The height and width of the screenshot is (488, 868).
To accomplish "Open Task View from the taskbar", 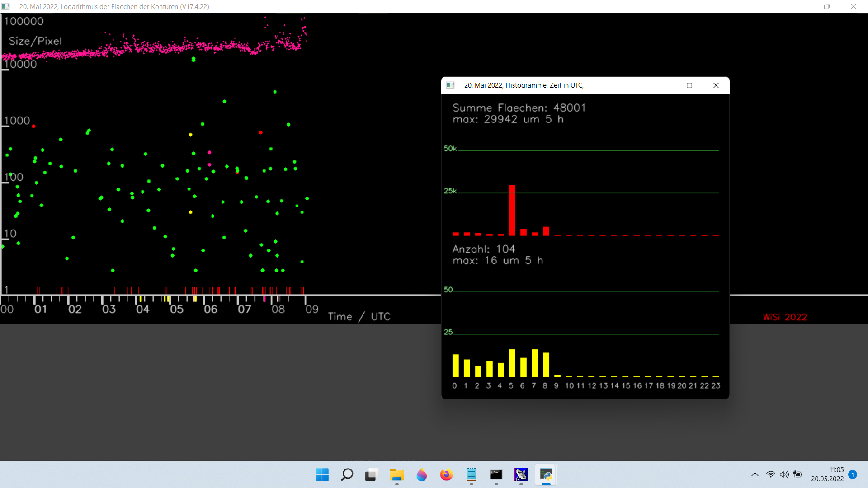I will click(x=372, y=475).
